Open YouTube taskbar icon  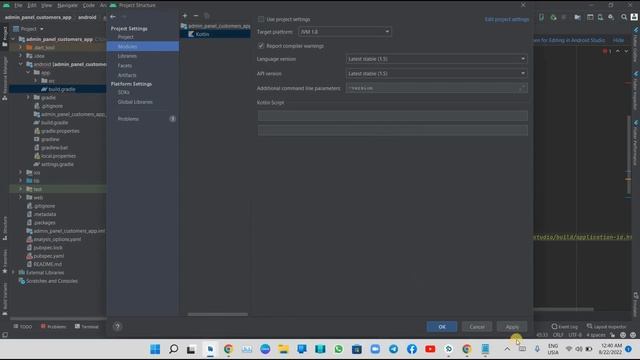(430, 349)
